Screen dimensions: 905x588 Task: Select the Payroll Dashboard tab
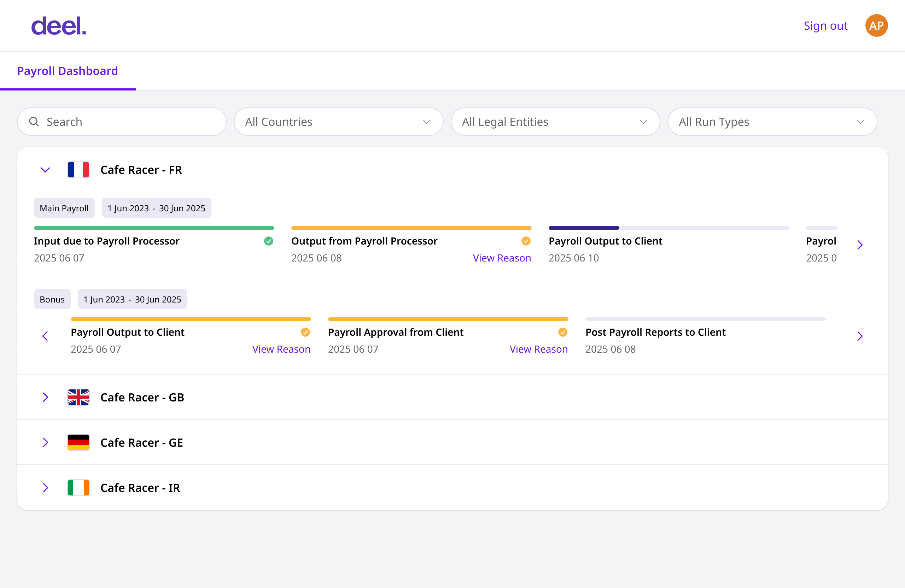(68, 71)
